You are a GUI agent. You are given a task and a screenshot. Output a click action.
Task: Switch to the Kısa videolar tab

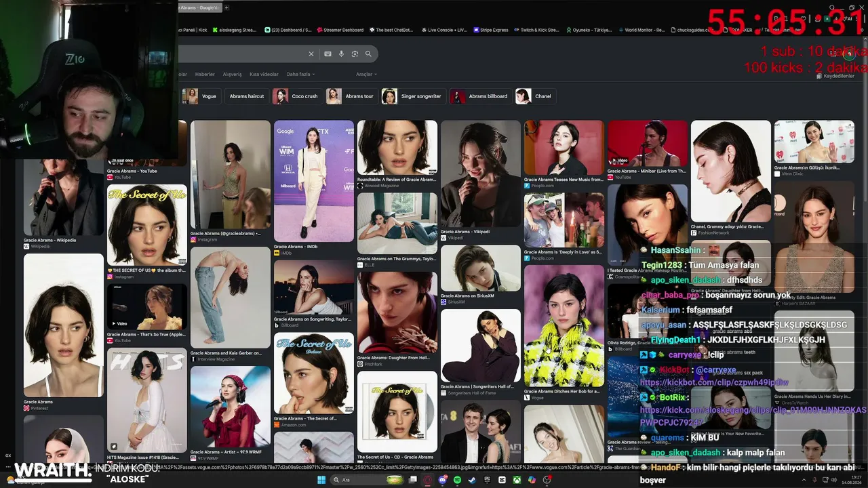(264, 75)
